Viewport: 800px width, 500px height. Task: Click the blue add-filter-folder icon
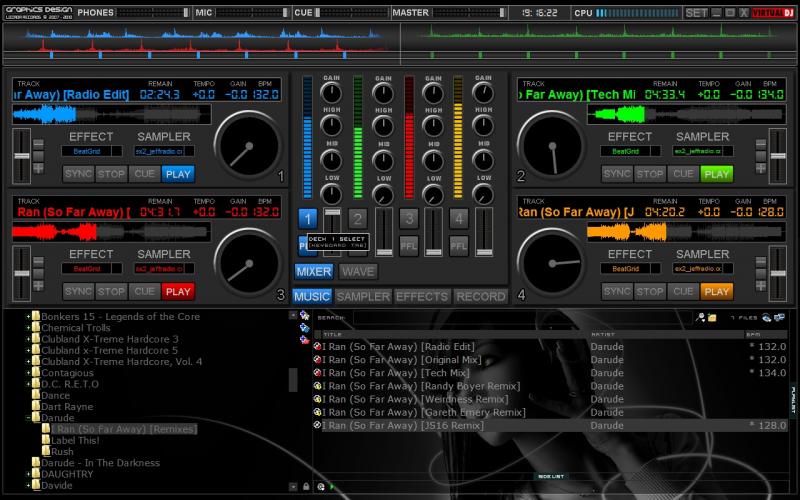click(x=304, y=328)
